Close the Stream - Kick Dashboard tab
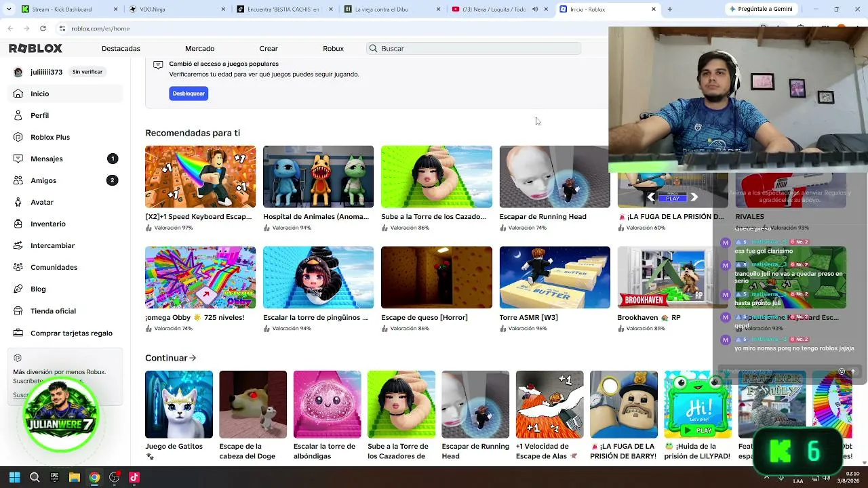Viewport: 868px width, 488px height. [115, 9]
